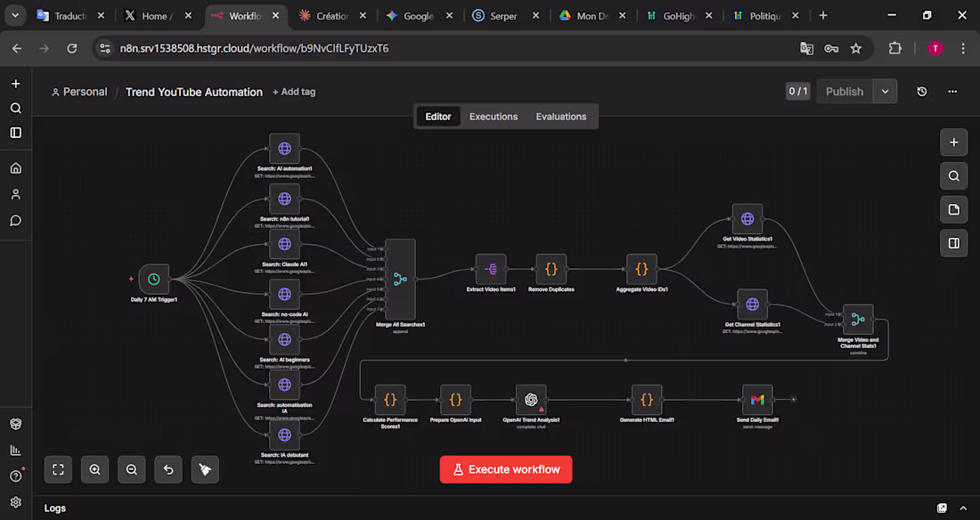Click the Add tag link
Image resolution: width=980 pixels, height=520 pixels.
pyautogui.click(x=294, y=92)
